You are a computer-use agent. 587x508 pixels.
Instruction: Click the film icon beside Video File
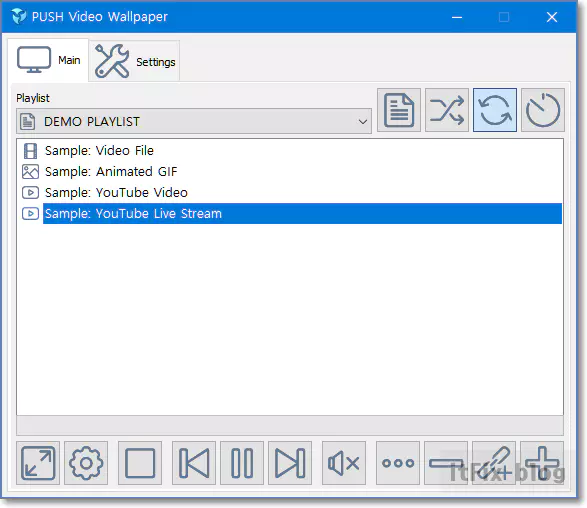[x=30, y=151]
